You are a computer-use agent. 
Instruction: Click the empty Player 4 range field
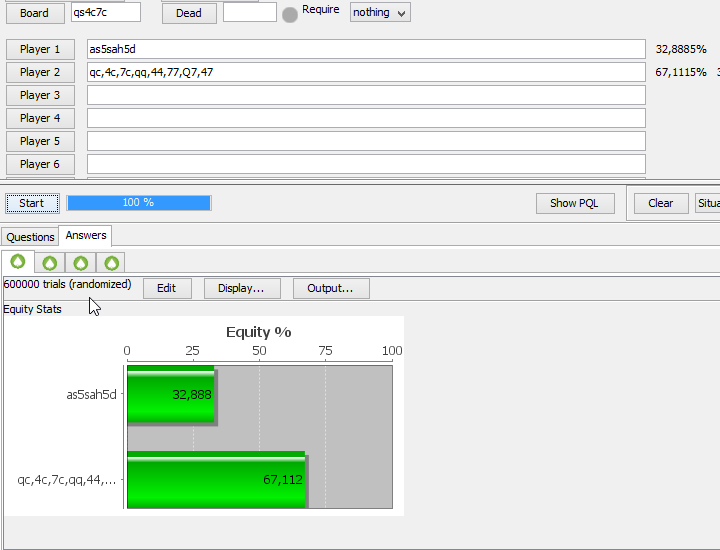pos(366,118)
